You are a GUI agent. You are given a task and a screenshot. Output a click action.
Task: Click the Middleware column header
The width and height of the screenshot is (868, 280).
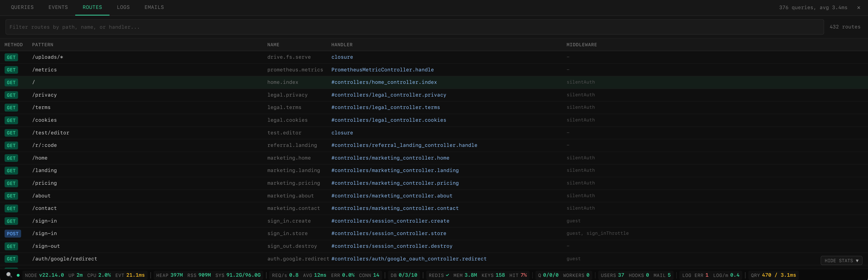[x=581, y=45]
